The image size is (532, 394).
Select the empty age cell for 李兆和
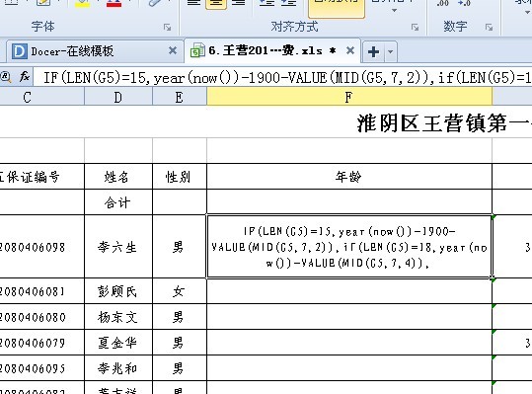[x=349, y=368]
